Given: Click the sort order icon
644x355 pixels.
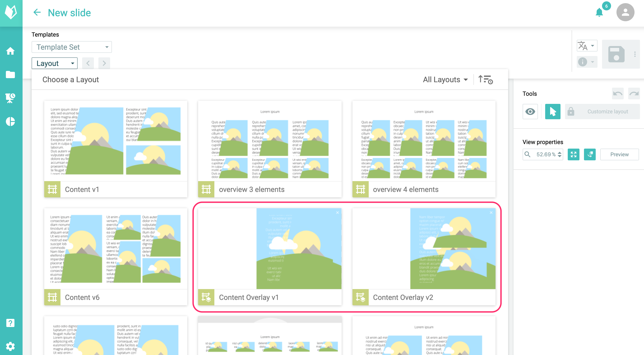Looking at the screenshot, I should tap(485, 79).
